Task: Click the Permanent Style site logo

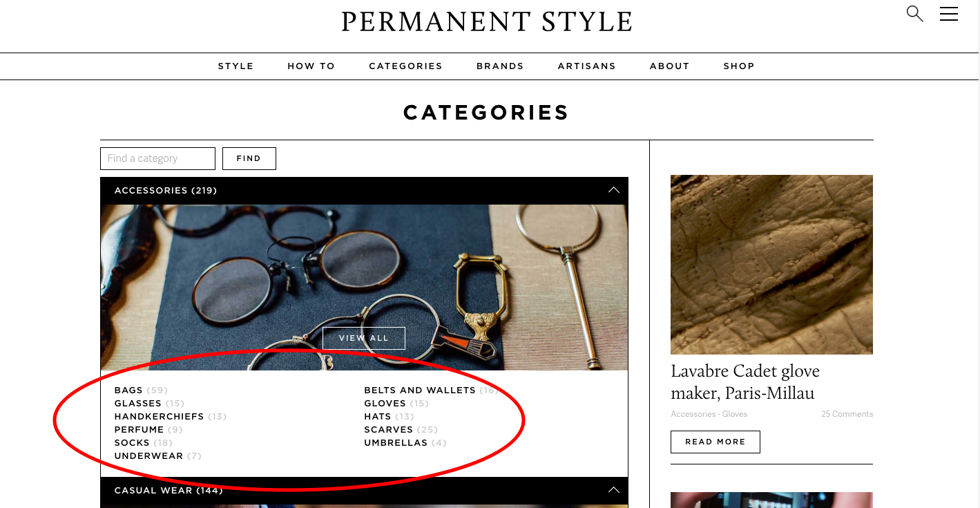Action: [x=487, y=22]
